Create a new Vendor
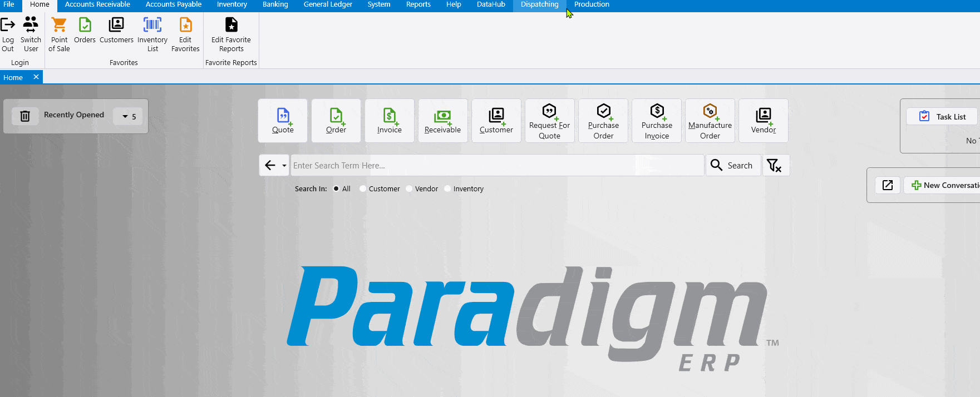The height and width of the screenshot is (397, 980). tap(764, 121)
